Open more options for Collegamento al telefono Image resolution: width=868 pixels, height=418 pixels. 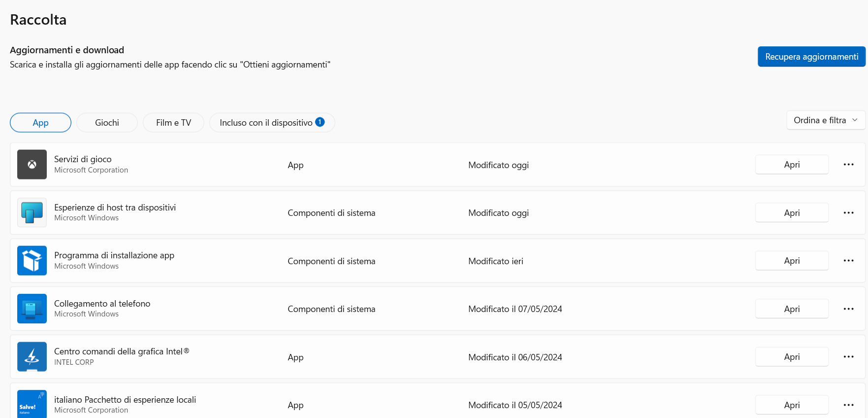[x=848, y=309]
